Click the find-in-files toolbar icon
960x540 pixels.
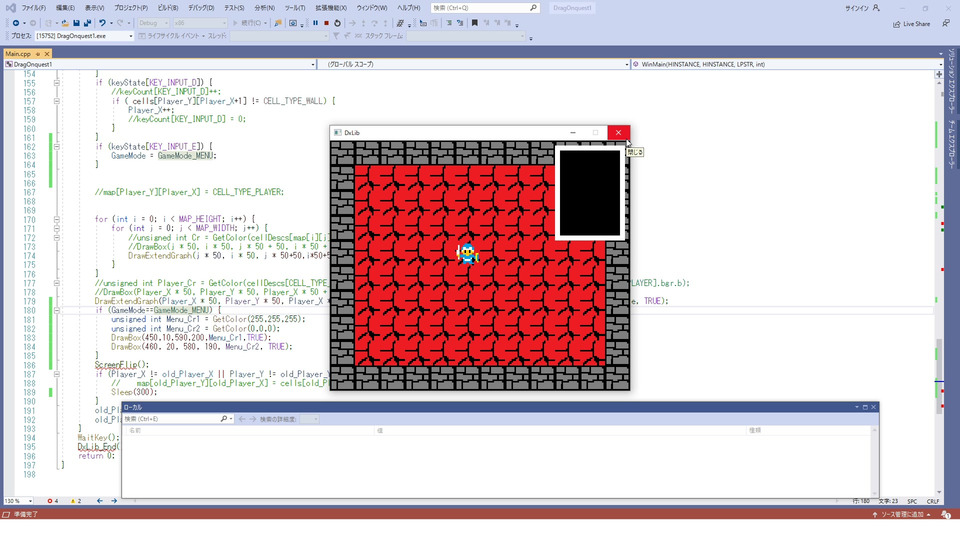pos(278,23)
